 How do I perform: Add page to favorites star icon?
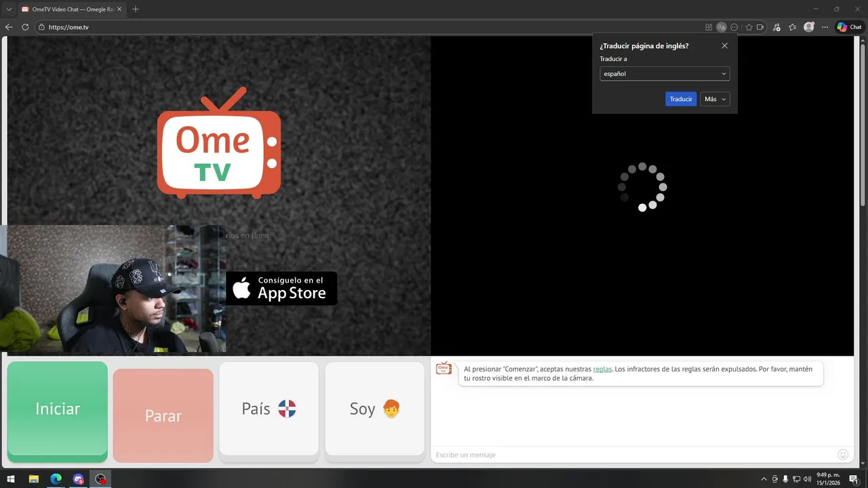coord(749,27)
